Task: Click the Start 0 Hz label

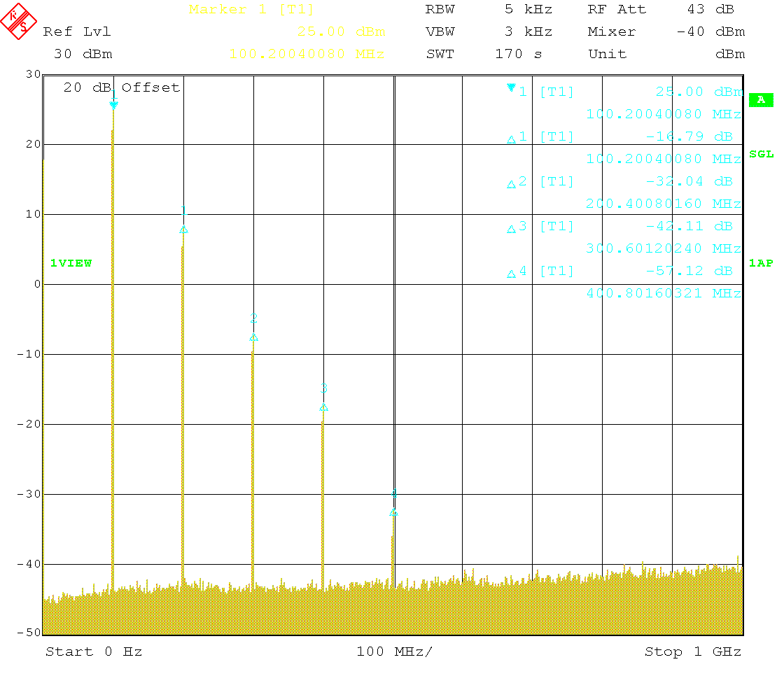Action: click(94, 652)
